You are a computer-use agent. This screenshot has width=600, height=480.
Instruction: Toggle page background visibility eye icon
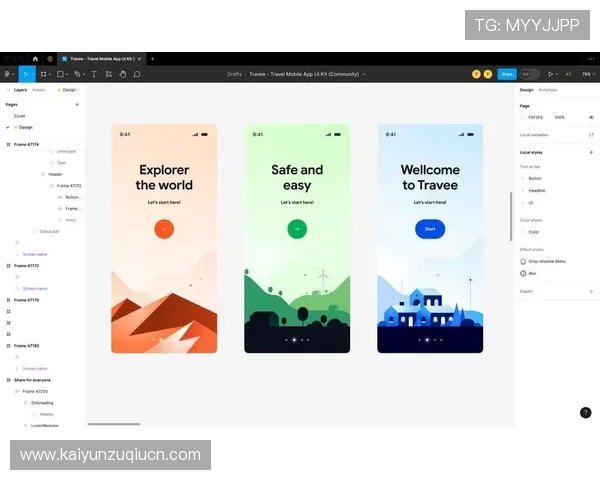click(591, 117)
